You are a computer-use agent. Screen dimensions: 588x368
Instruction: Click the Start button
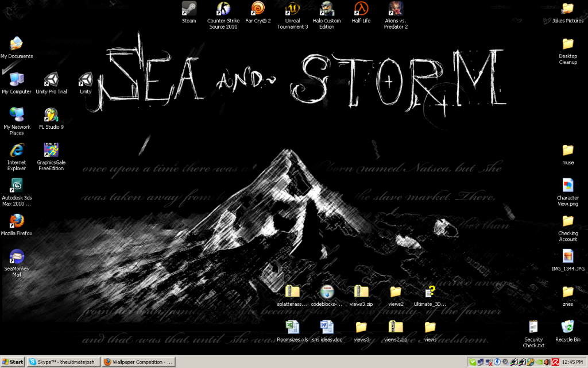(13, 362)
